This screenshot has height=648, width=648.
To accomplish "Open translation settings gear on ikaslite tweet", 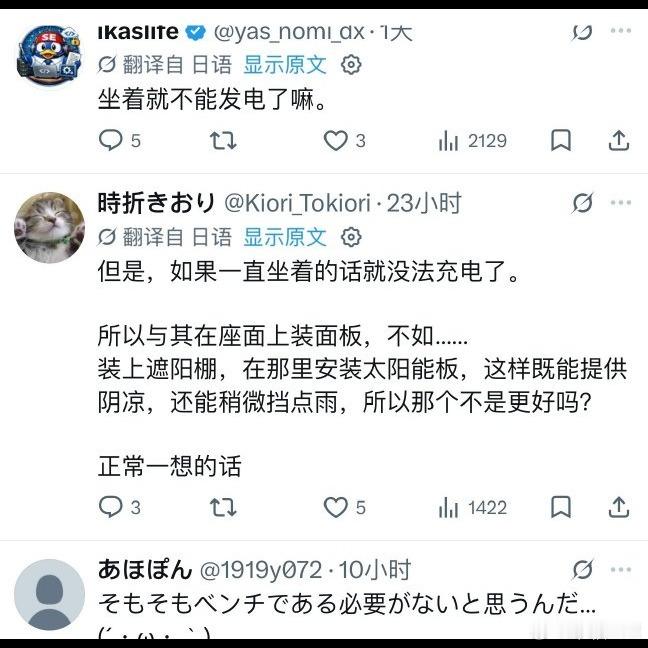I will (x=351, y=66).
